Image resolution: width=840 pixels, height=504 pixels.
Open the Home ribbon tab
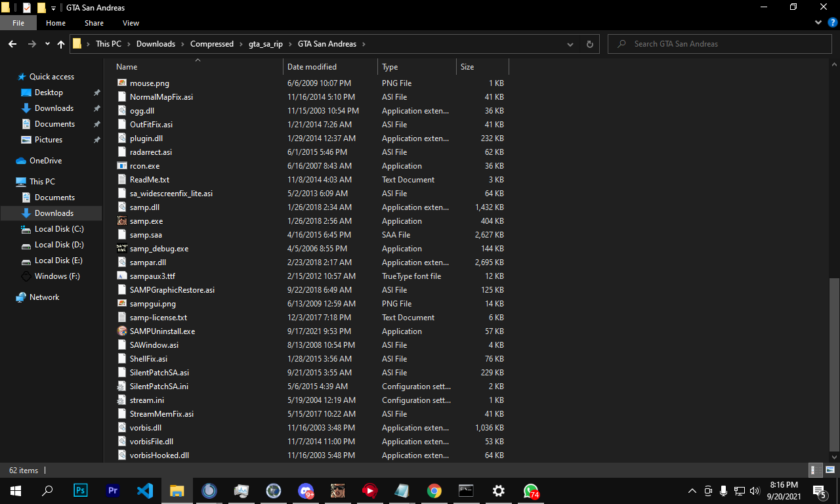click(x=56, y=23)
